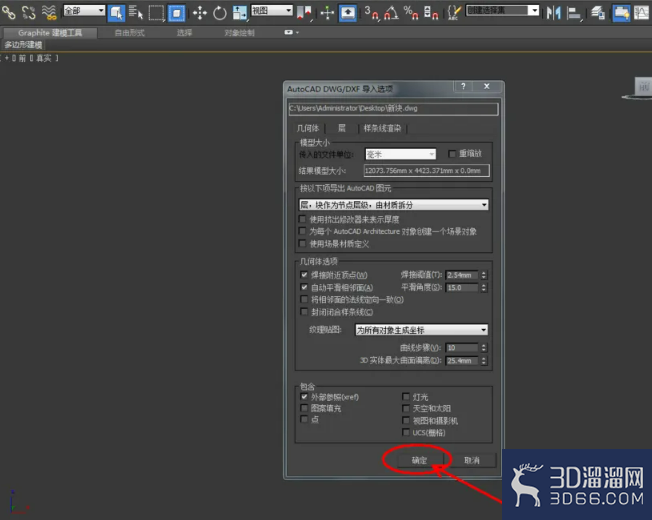The width and height of the screenshot is (652, 520).
Task: Activate Select and Rotate tool
Action: pyautogui.click(x=220, y=13)
